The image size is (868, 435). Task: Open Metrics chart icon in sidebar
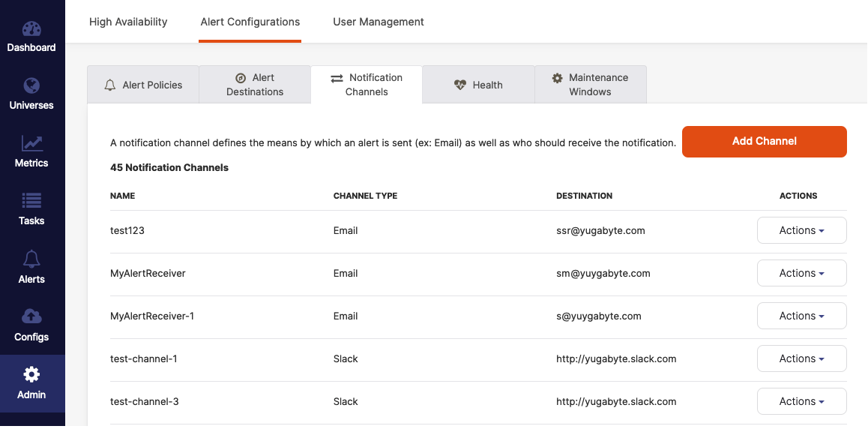[x=31, y=143]
